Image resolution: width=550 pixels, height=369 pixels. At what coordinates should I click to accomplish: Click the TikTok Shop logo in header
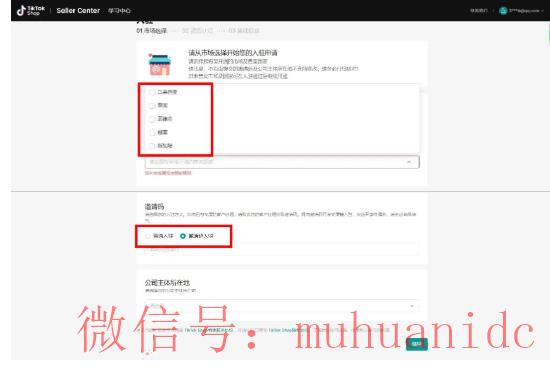click(x=31, y=11)
